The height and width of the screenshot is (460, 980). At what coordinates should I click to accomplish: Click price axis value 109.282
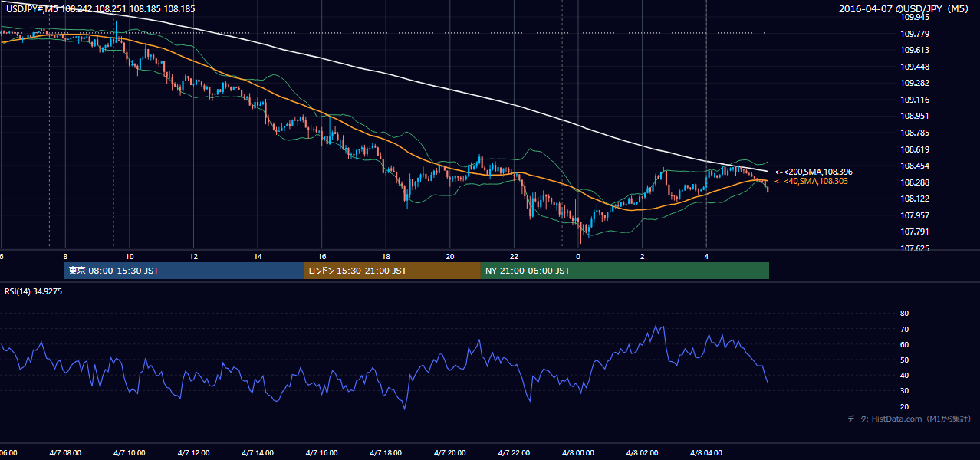click(915, 83)
